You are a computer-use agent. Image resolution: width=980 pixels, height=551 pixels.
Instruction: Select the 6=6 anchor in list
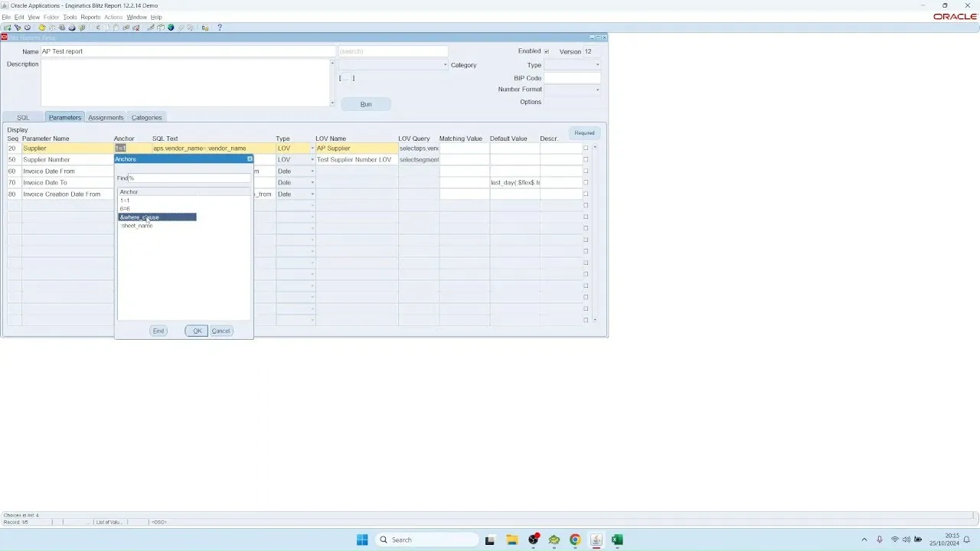[x=125, y=209]
